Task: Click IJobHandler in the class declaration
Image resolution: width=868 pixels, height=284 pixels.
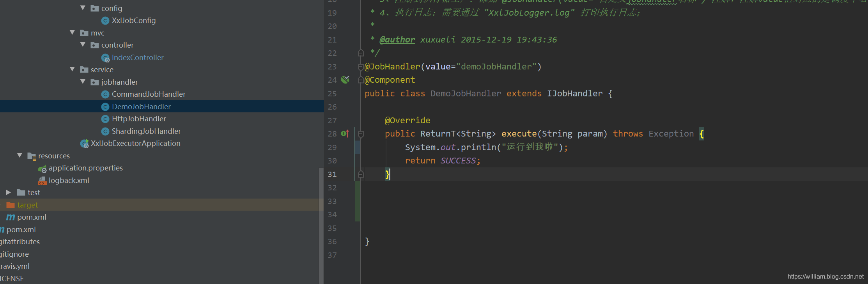Action: click(x=575, y=94)
